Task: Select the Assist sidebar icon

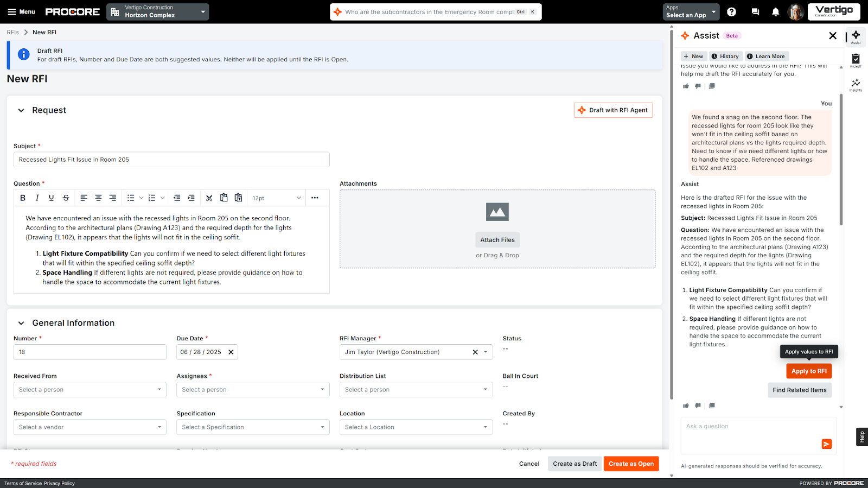Action: (x=856, y=37)
